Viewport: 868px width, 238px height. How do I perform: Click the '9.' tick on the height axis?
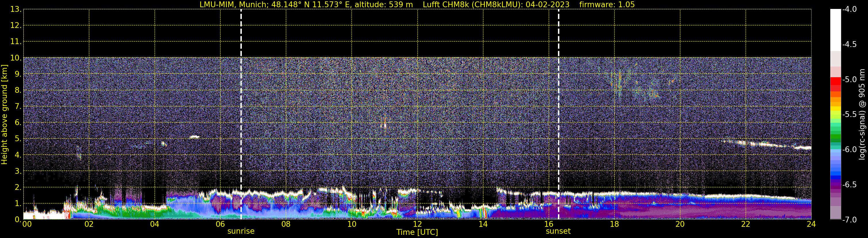(18, 74)
